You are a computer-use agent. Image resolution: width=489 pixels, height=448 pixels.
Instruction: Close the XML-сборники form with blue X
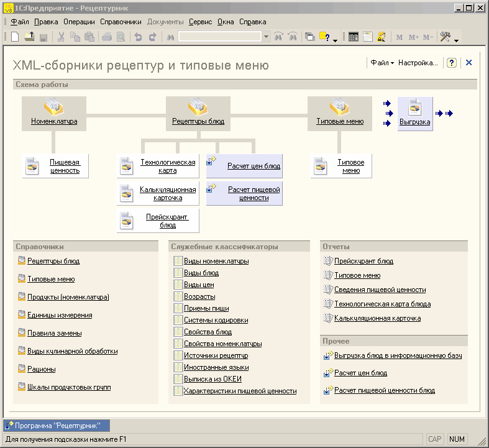pyautogui.click(x=468, y=63)
